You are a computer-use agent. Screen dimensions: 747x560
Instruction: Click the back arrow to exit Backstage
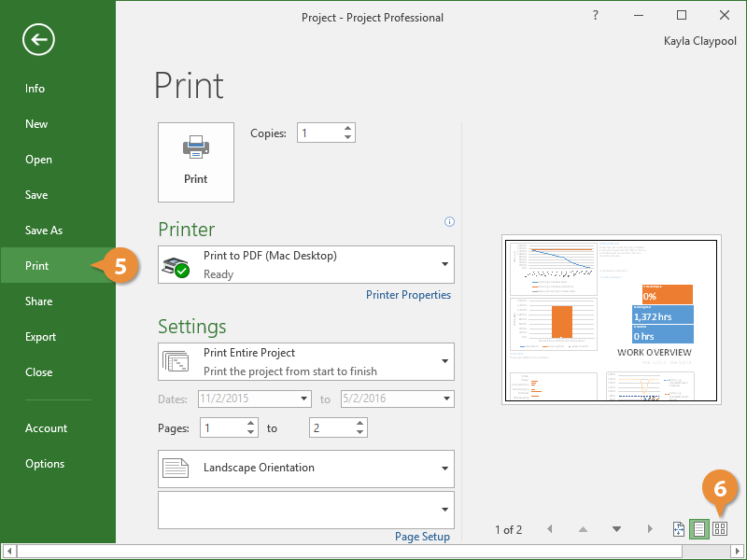pos(39,39)
